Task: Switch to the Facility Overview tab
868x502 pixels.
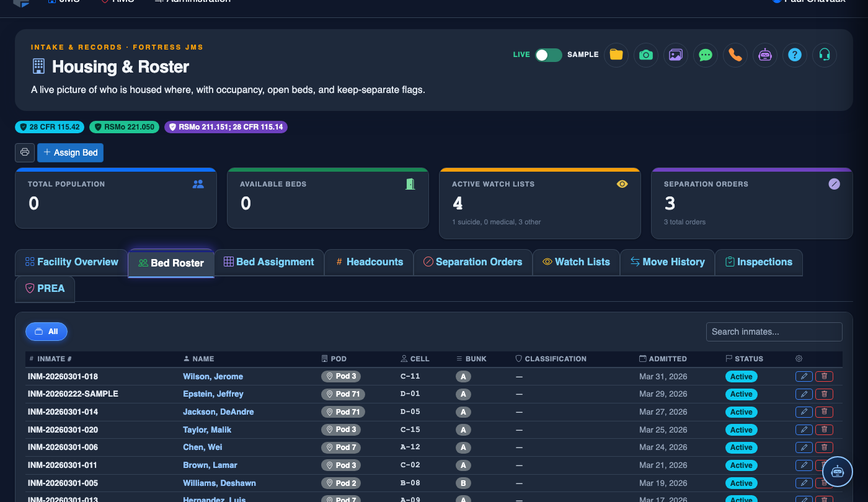Action: [x=71, y=262]
